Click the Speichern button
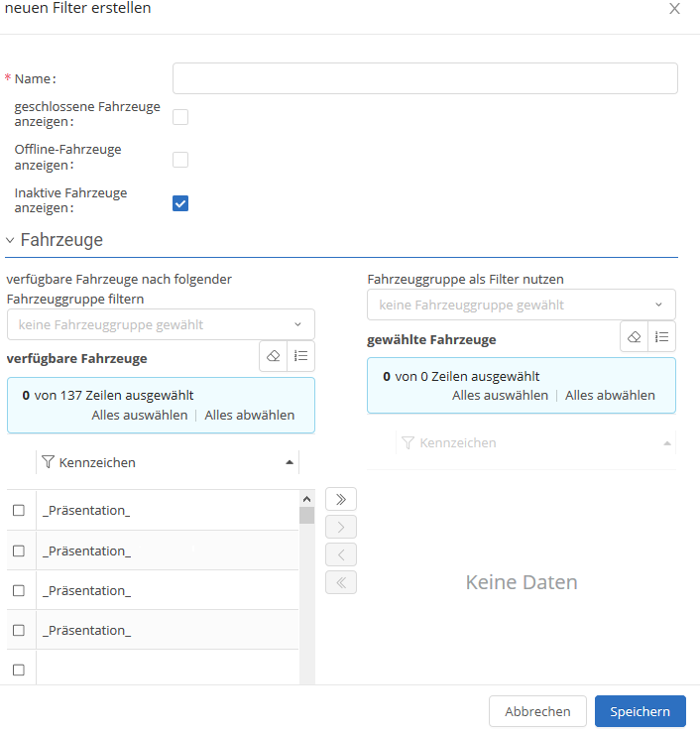Viewport: 700px width, 734px height. click(640, 711)
